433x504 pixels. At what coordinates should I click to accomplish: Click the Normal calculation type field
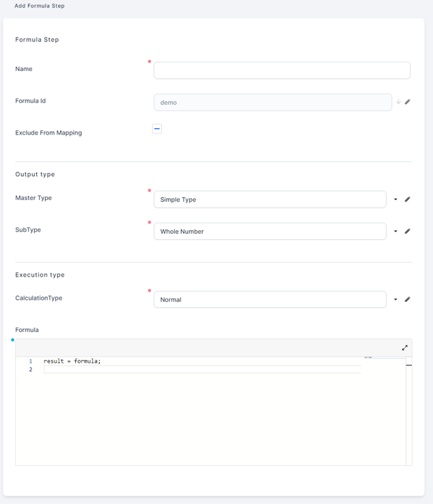coord(270,300)
